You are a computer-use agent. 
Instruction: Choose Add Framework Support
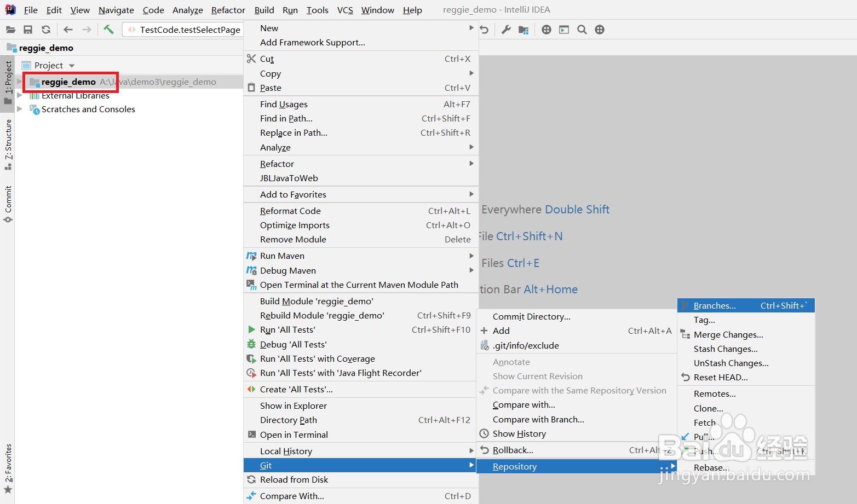361,42
